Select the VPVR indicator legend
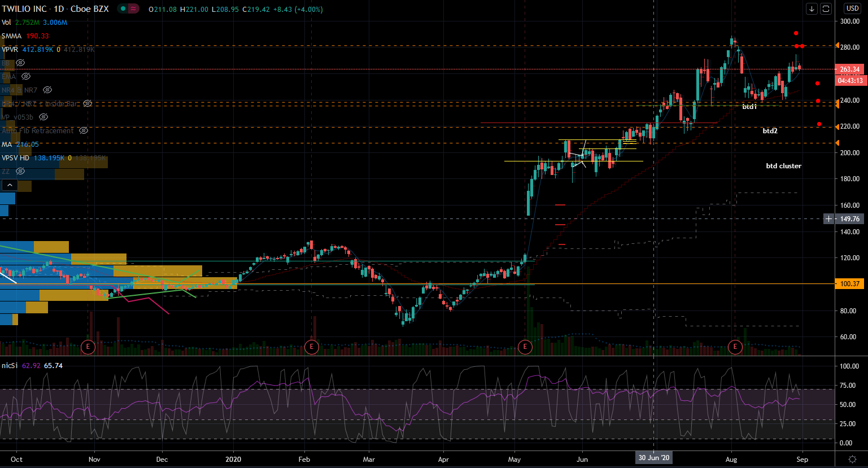868x468 pixels. 10,50
